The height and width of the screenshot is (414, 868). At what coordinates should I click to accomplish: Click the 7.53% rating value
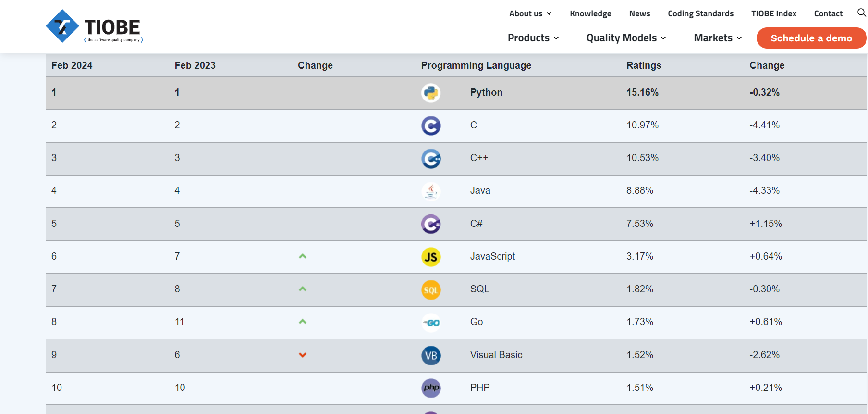pyautogui.click(x=640, y=224)
